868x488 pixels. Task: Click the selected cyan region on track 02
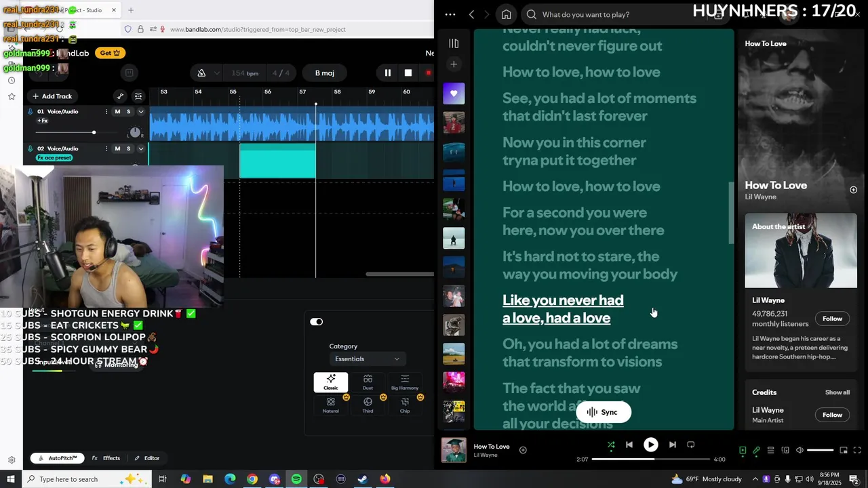277,161
